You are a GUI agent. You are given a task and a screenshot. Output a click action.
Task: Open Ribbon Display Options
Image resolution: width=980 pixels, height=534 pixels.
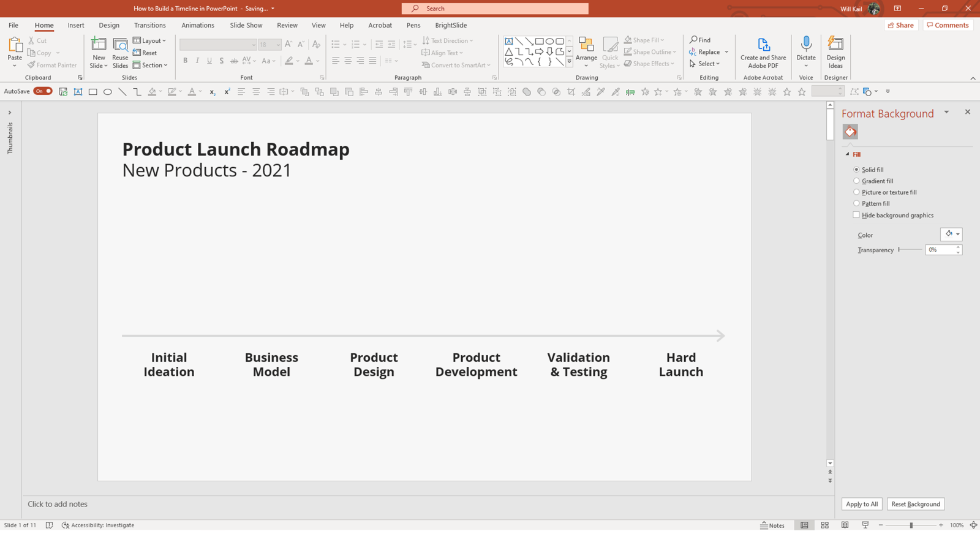(x=897, y=9)
